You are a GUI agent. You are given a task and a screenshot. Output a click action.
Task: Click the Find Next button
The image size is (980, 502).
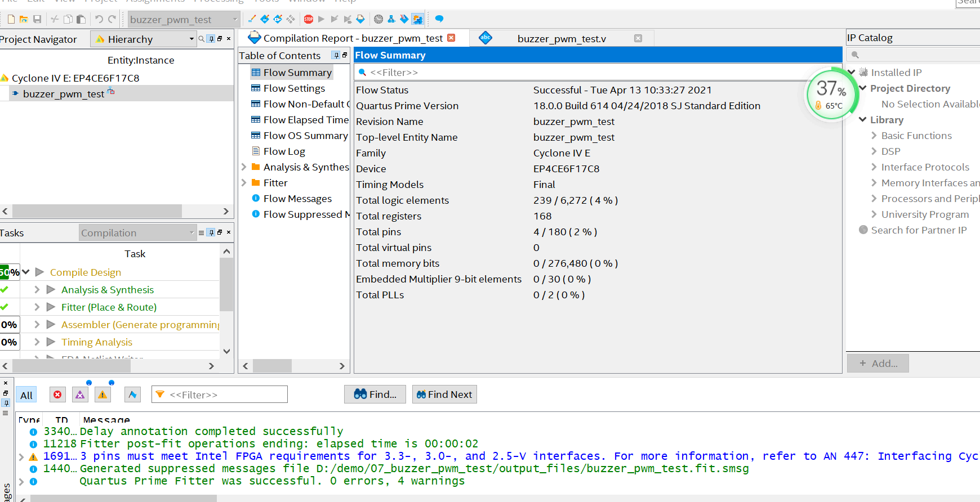click(x=444, y=395)
